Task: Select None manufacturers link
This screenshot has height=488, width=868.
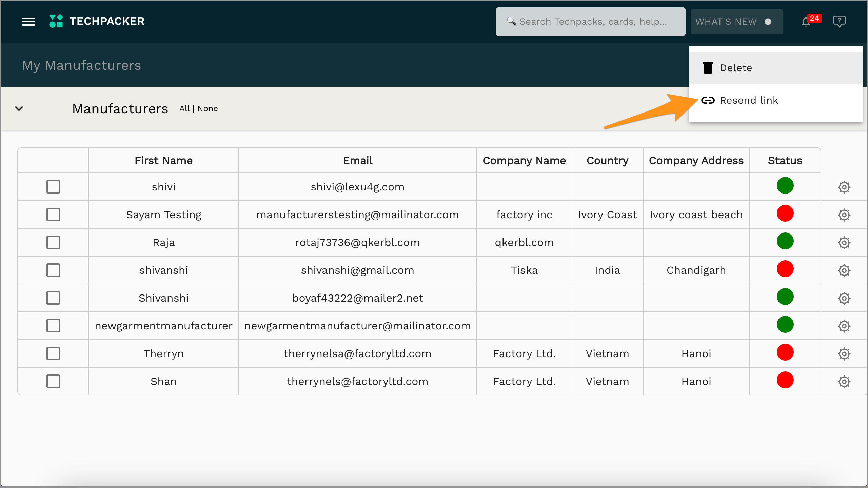Action: (x=208, y=108)
